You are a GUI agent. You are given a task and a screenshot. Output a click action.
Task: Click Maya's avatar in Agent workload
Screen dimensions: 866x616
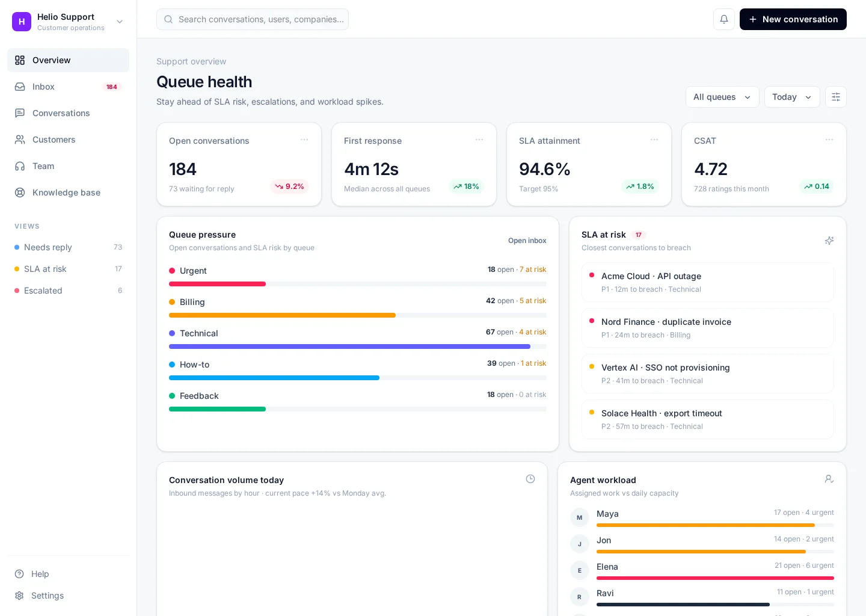[x=580, y=517]
